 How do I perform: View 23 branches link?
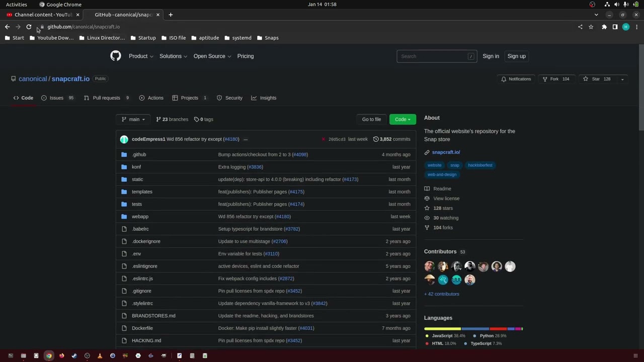tap(172, 119)
